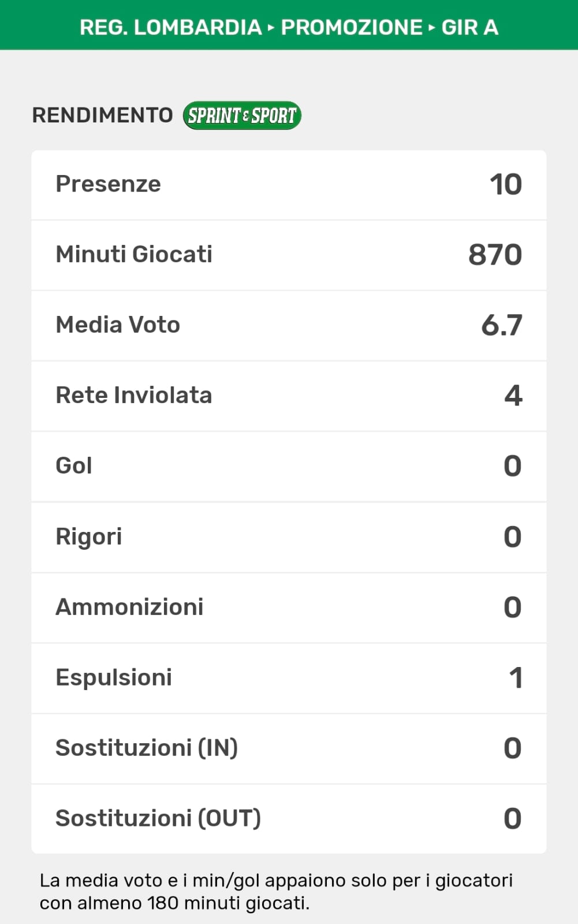Viewport: 578px width, 924px height.
Task: Select the Rete Inviolata row
Action: [289, 396]
